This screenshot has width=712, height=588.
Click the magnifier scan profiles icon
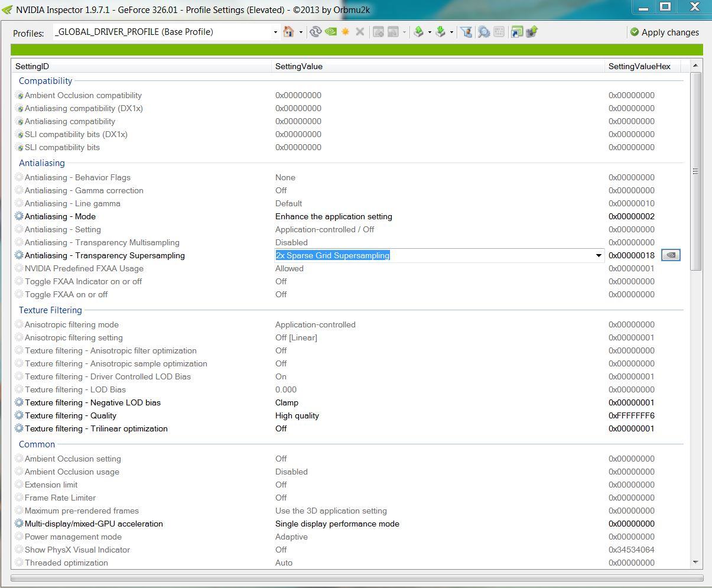click(484, 32)
